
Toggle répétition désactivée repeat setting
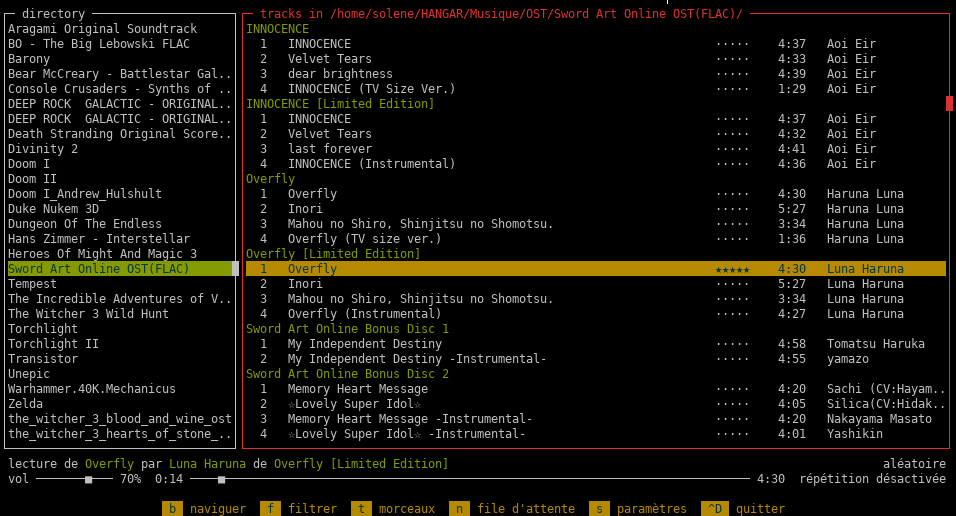(872, 479)
